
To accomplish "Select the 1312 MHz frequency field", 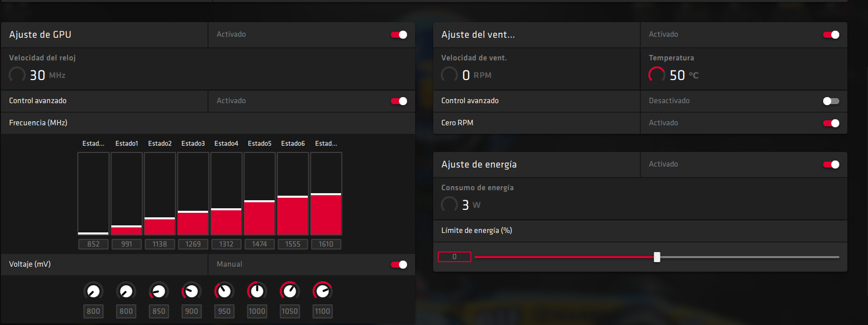I will click(x=226, y=244).
